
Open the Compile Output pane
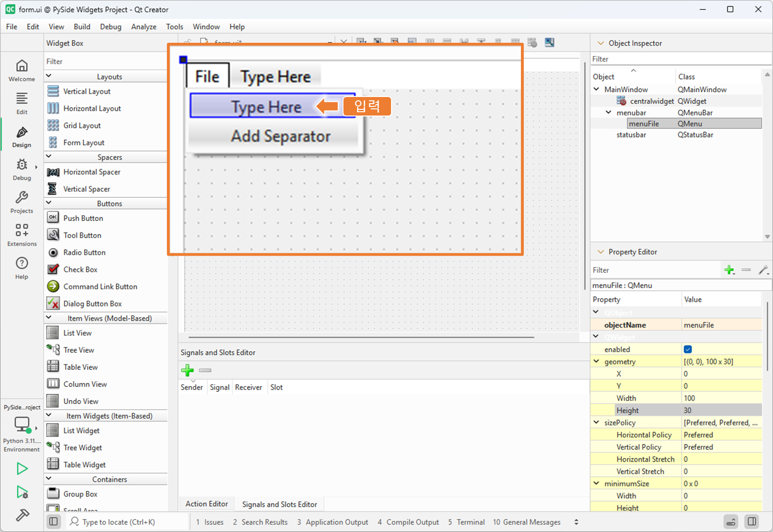click(408, 522)
